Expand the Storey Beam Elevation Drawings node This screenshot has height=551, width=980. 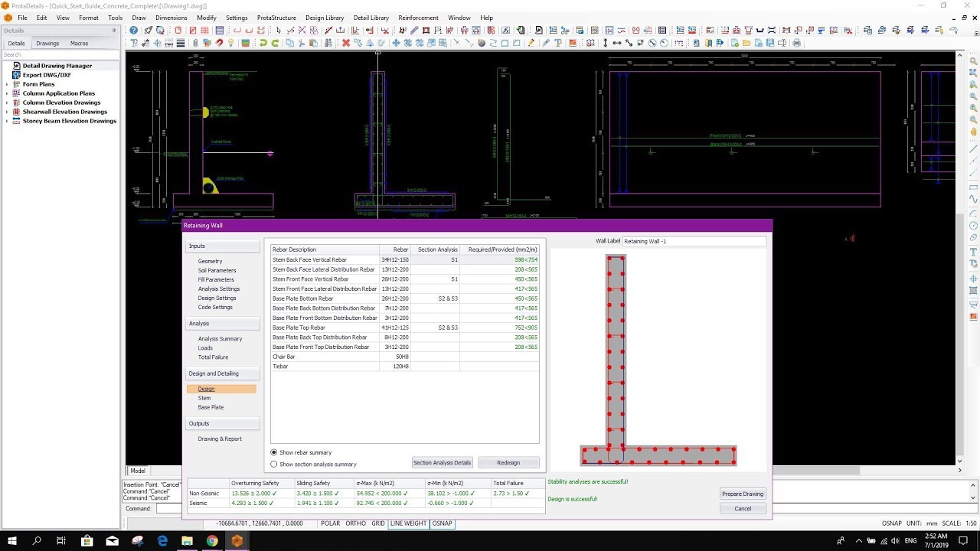coord(8,121)
